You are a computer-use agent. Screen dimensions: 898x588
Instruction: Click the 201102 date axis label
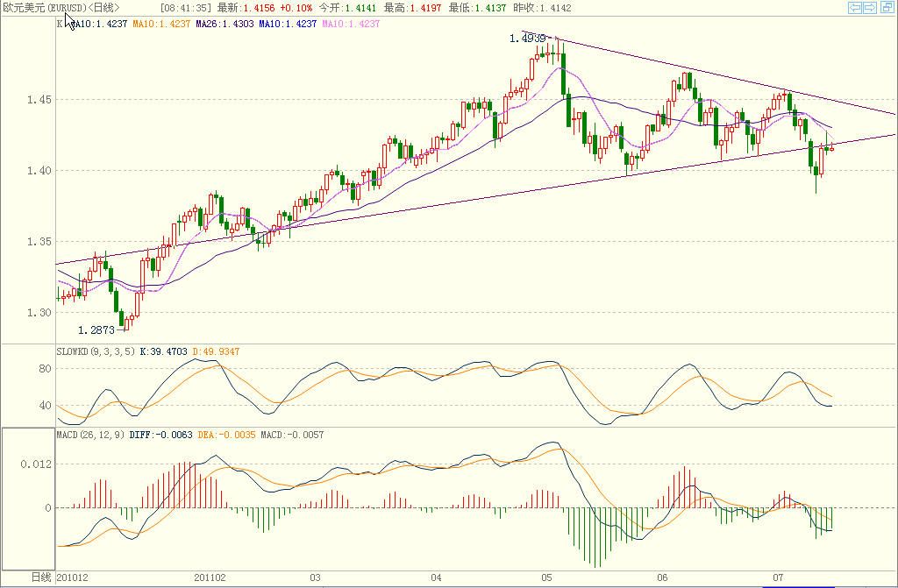[x=210, y=577]
